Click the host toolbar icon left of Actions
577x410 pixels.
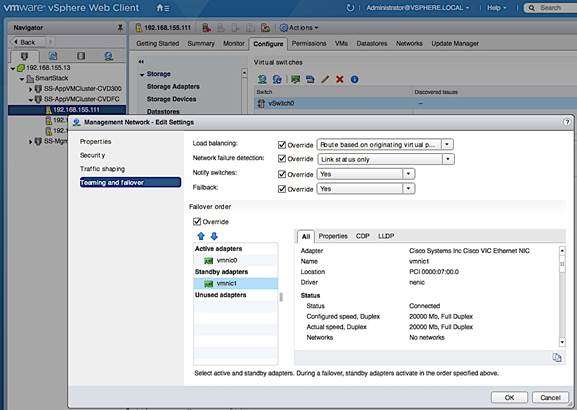pyautogui.click(x=265, y=28)
